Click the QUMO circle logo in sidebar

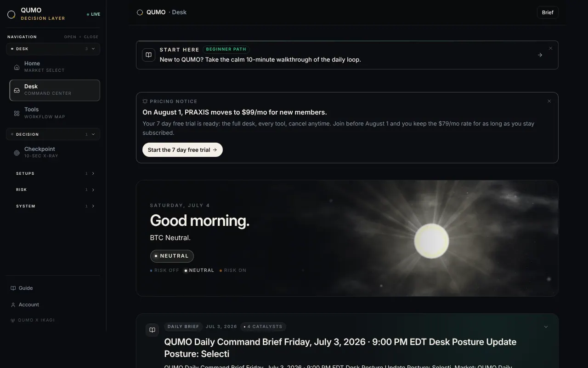tap(11, 15)
